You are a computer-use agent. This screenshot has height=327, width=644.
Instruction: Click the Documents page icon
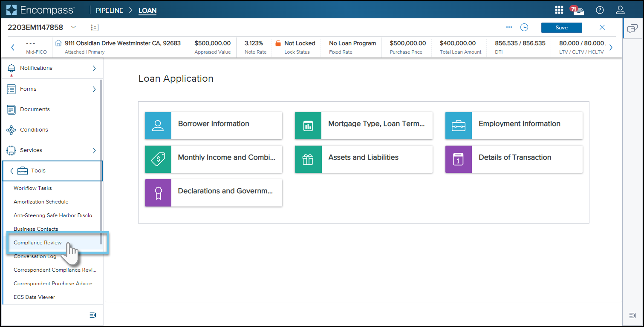point(12,109)
